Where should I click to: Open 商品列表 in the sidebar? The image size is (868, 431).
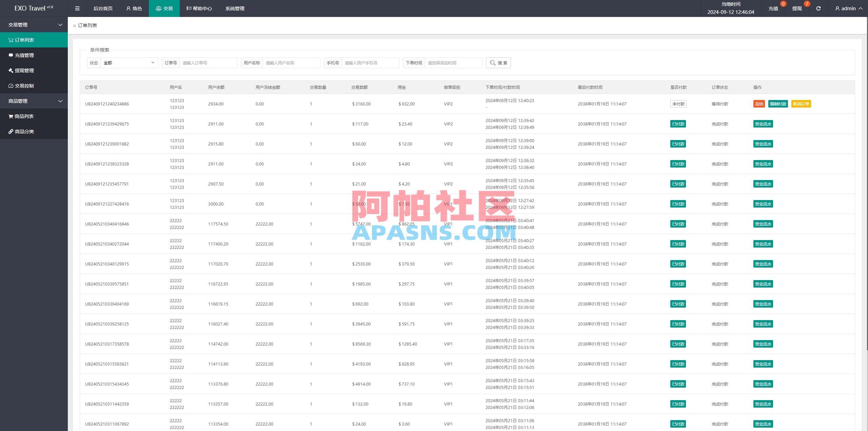pyautogui.click(x=24, y=116)
